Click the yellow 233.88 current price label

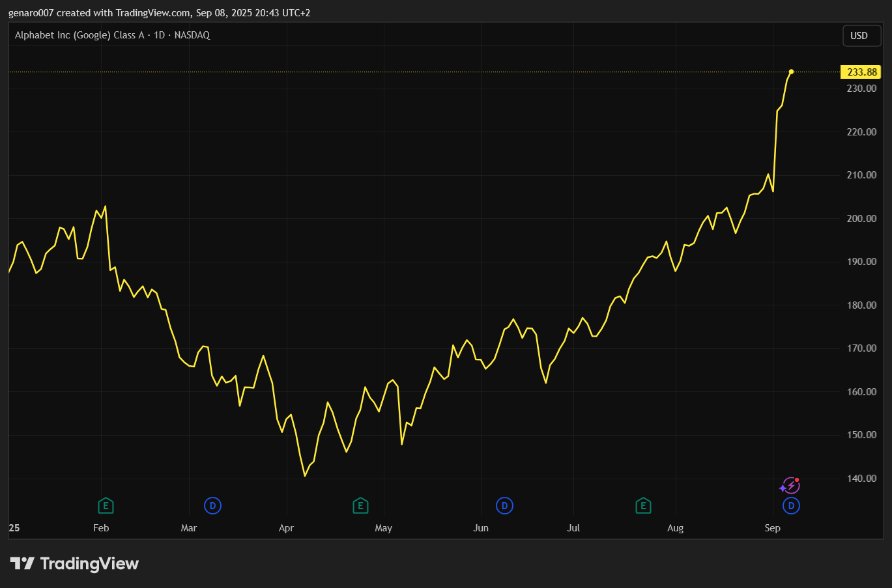click(x=861, y=72)
